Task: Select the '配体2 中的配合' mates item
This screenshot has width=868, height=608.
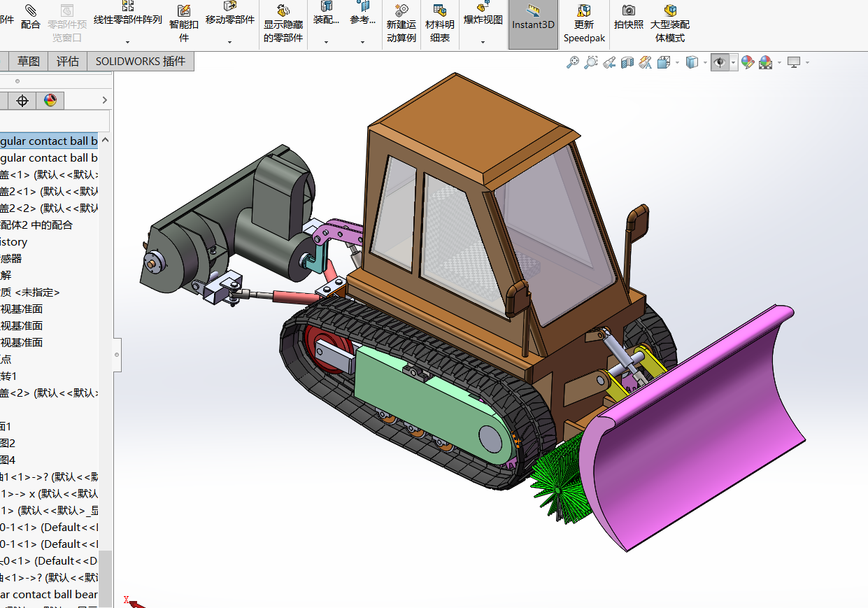Action: [36, 225]
